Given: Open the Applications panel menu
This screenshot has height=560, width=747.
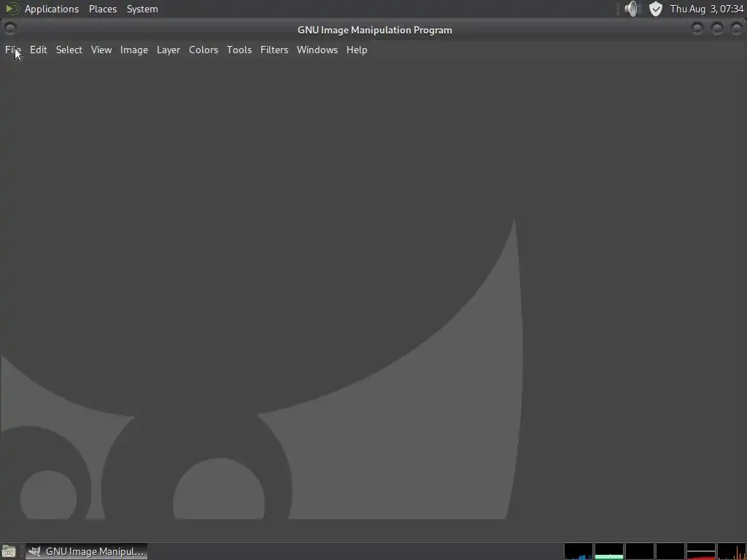Looking at the screenshot, I should click(x=52, y=9).
